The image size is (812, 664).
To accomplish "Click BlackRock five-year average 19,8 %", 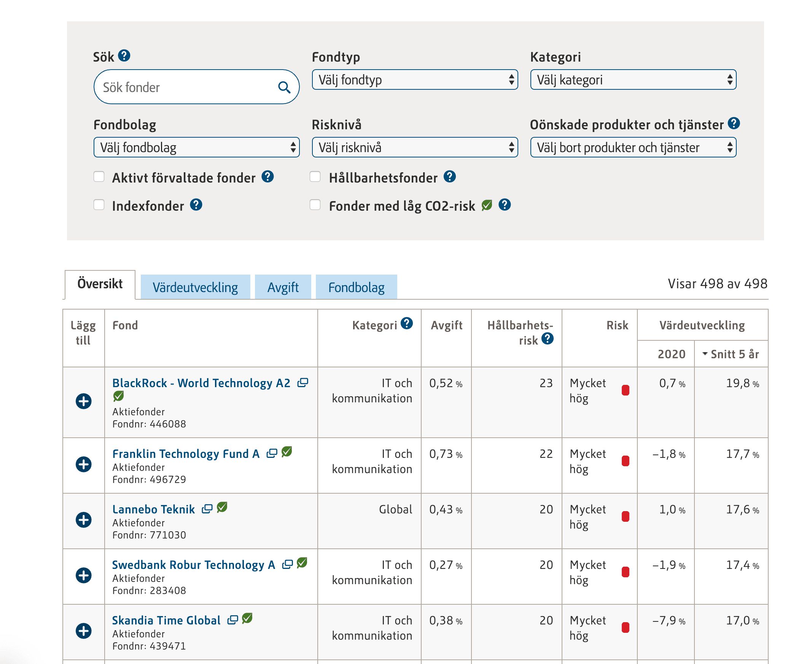I will click(743, 383).
